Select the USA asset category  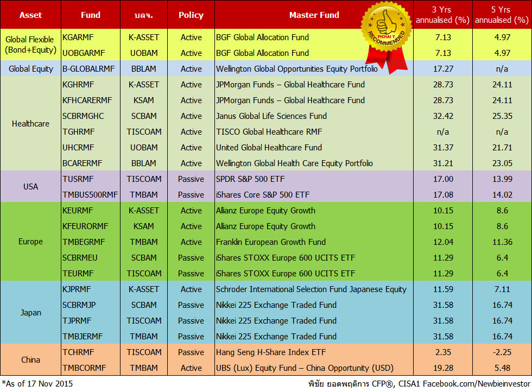pyautogui.click(x=30, y=187)
